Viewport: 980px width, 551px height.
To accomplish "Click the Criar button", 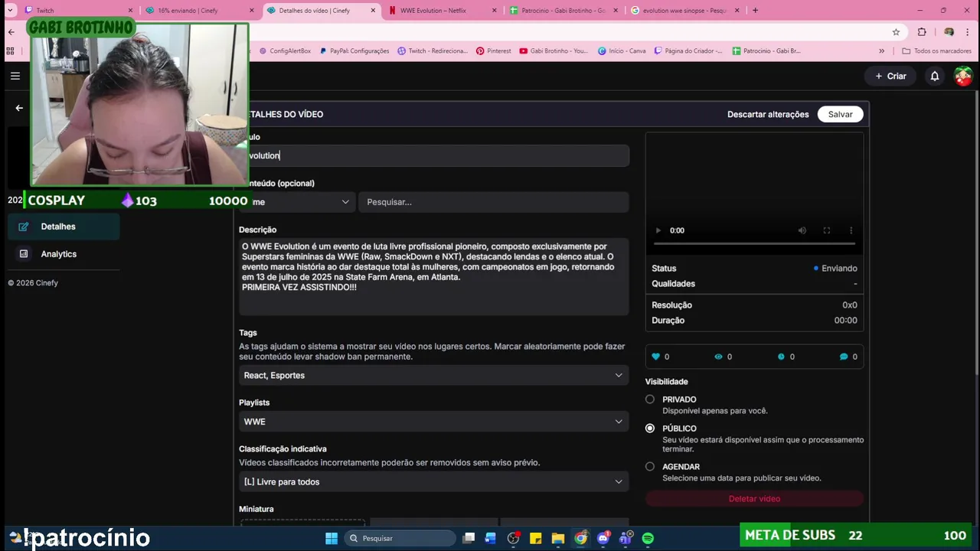I will pos(890,76).
